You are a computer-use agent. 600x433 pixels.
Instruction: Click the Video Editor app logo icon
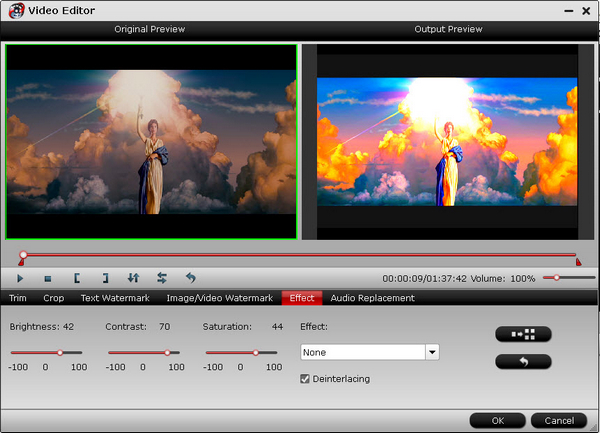tap(16, 11)
